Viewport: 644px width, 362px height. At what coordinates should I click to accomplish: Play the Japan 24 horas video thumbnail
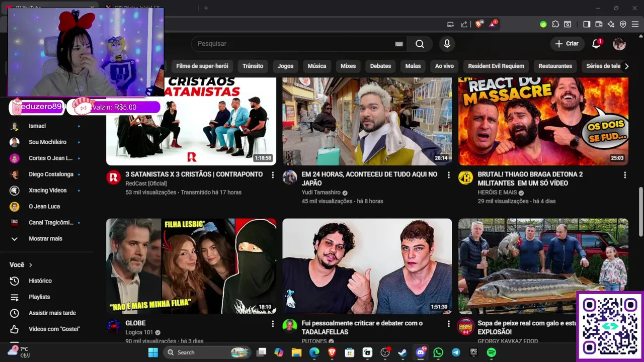point(367,121)
